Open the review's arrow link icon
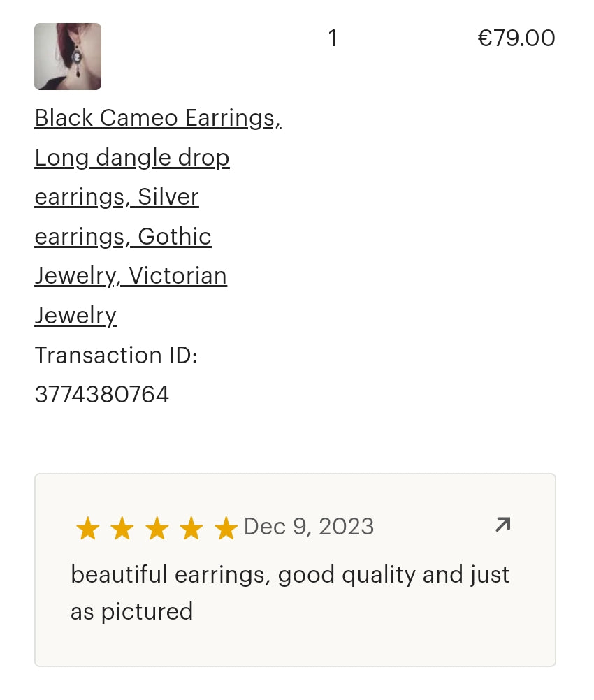 (x=502, y=525)
